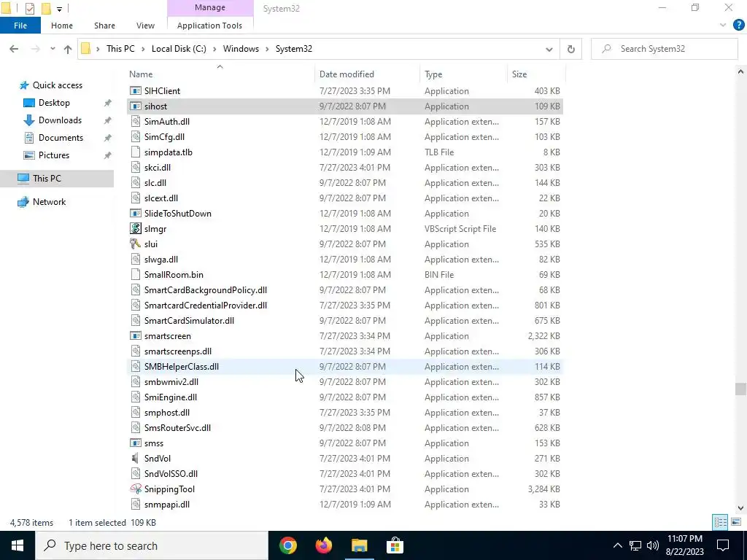Viewport: 747px width, 560px height.
Task: Select the snmpapi.dll file
Action: 345,505
